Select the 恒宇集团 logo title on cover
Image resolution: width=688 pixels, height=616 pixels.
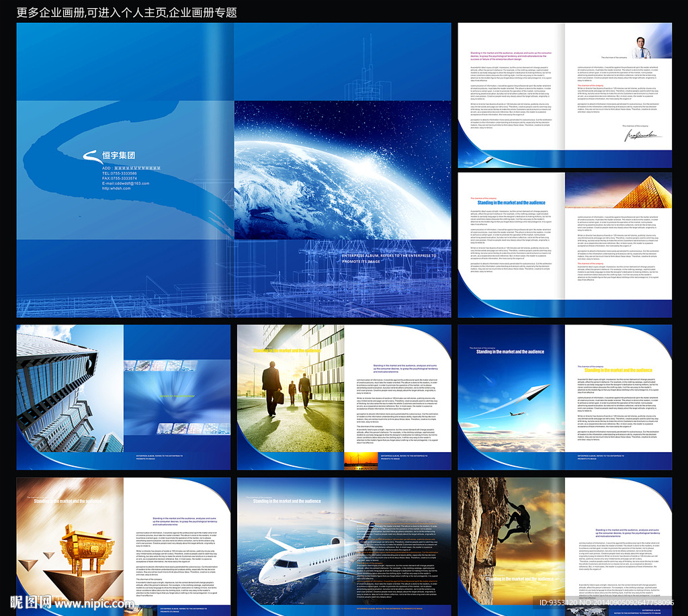(x=118, y=155)
